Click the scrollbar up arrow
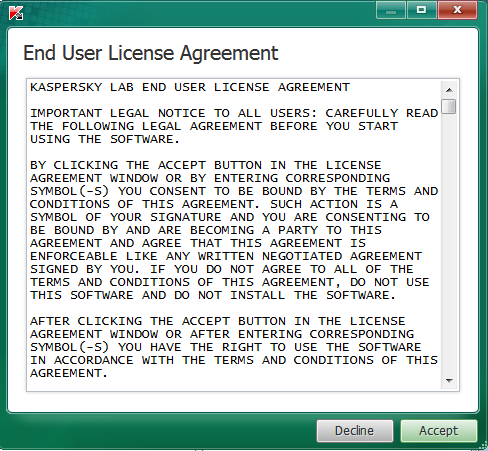Screen dimensions: 488x451 (x=449, y=90)
